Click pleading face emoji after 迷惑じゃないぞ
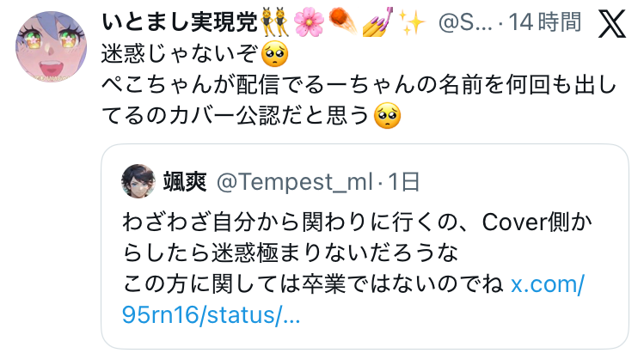644x353 pixels. [275, 54]
